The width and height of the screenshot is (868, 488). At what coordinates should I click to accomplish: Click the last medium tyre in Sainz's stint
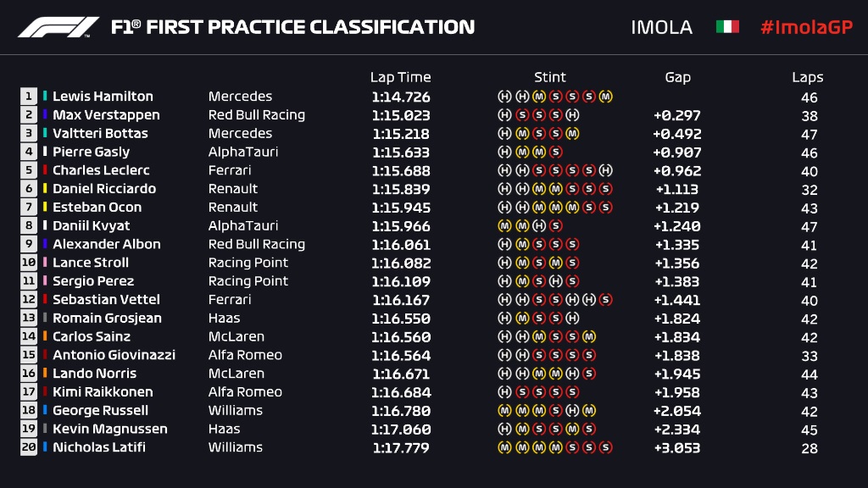(589, 337)
